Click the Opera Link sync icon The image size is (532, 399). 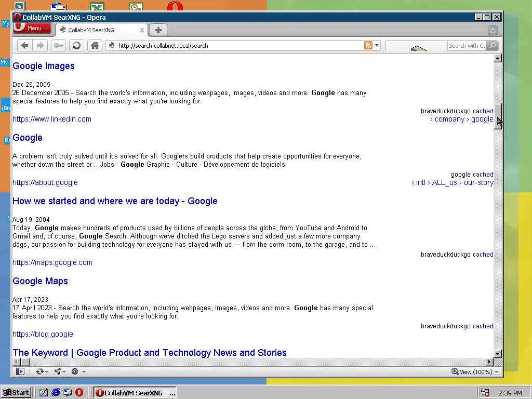click(x=39, y=371)
